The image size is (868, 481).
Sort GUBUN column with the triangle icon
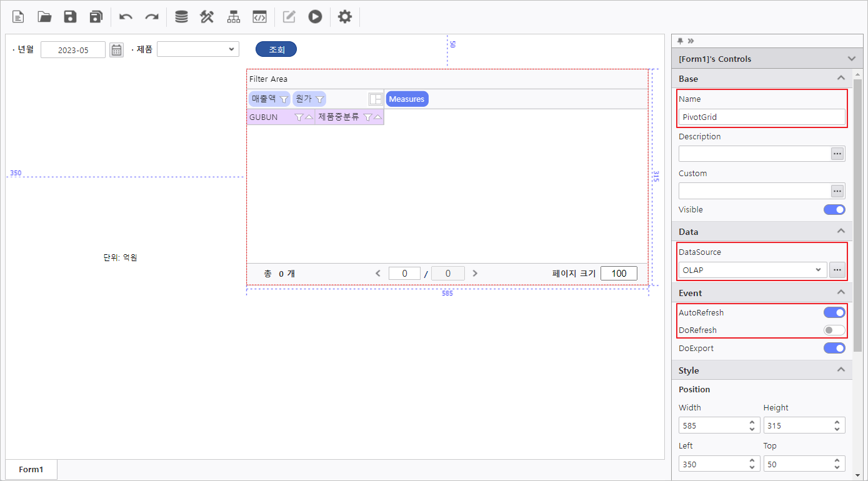click(309, 117)
